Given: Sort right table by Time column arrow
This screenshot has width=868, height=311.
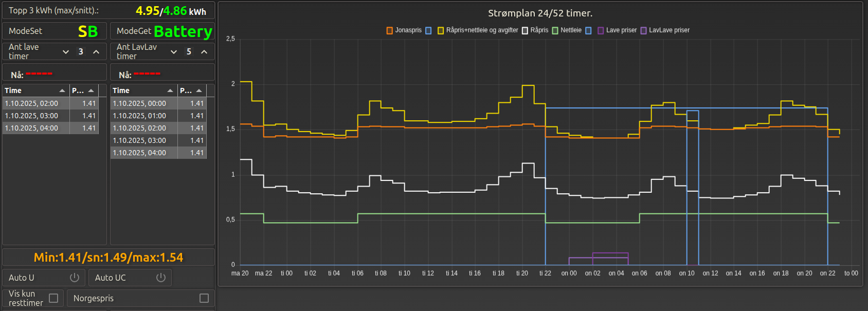Looking at the screenshot, I should pos(170,90).
